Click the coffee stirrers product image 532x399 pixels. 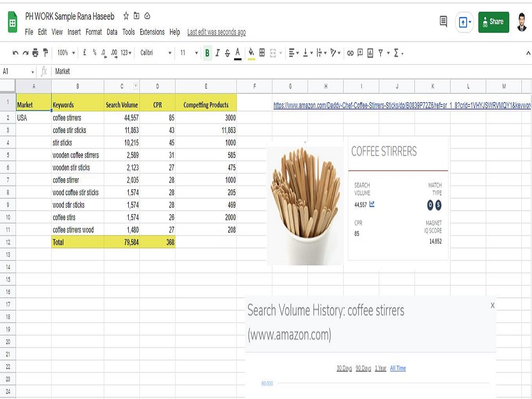click(x=305, y=205)
